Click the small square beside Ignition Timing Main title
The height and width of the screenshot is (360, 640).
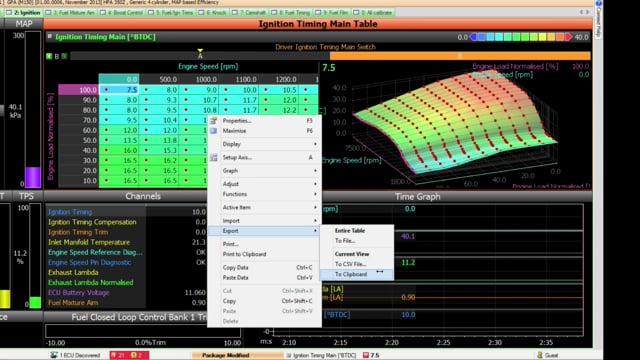click(x=49, y=37)
